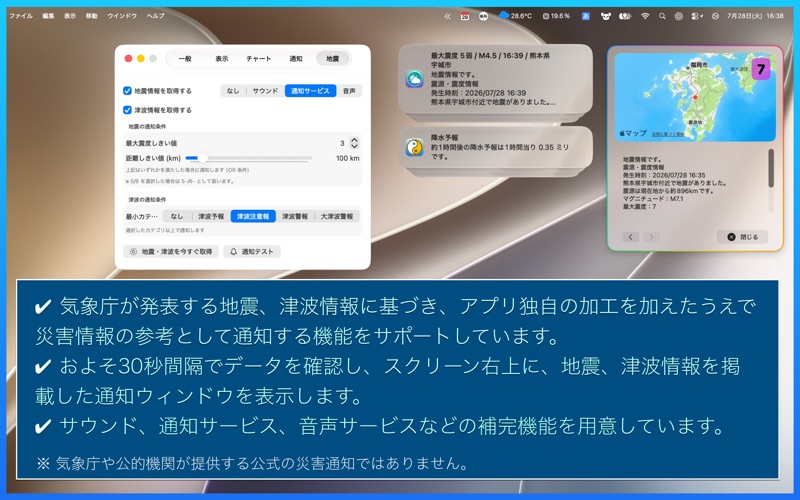
Task: Adjust the 最大震度しきい値 stepper arrows
Action: coord(354,143)
